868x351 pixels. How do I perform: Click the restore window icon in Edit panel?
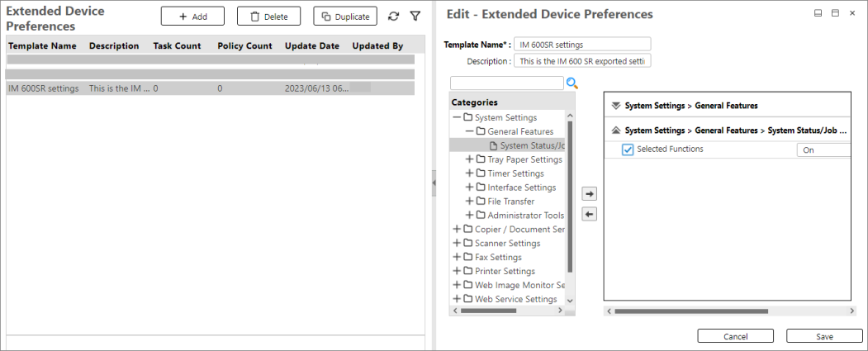(835, 13)
